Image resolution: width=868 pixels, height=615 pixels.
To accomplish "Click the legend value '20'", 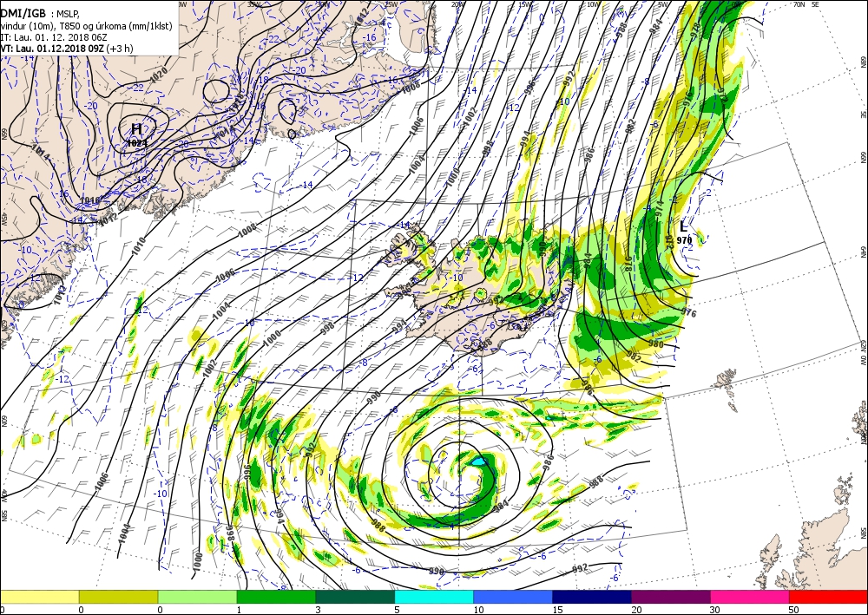I will [x=636, y=610].
